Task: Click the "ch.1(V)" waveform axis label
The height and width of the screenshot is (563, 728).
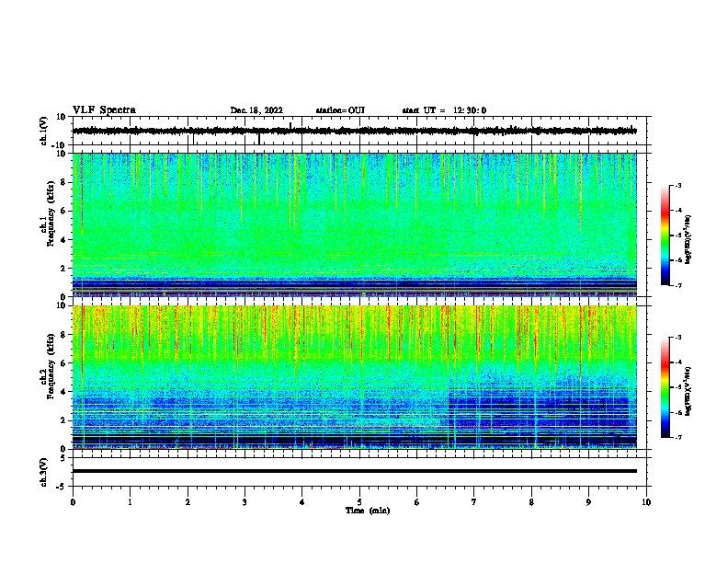Action: (44, 131)
